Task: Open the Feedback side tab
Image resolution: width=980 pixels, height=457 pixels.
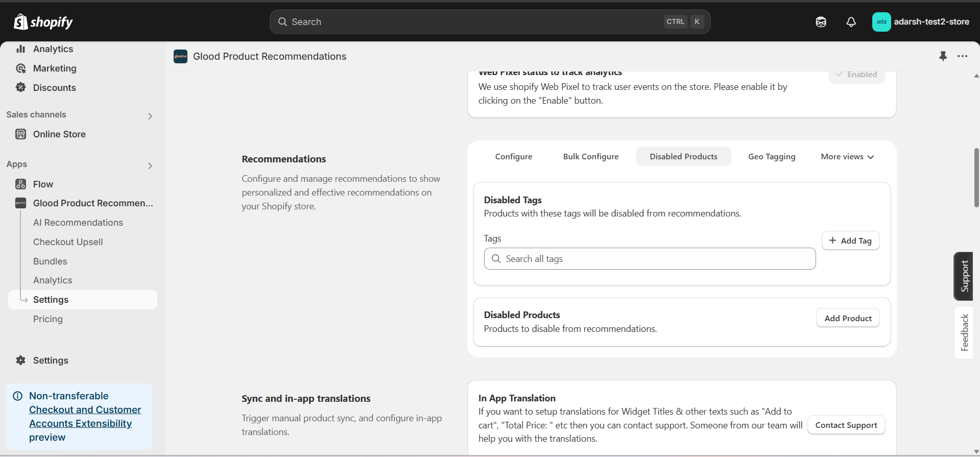Action: tap(964, 332)
